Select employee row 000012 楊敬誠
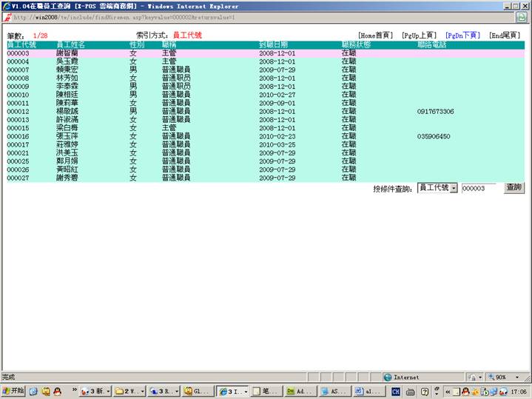Viewport: 532px width, 399px height. (x=148, y=111)
